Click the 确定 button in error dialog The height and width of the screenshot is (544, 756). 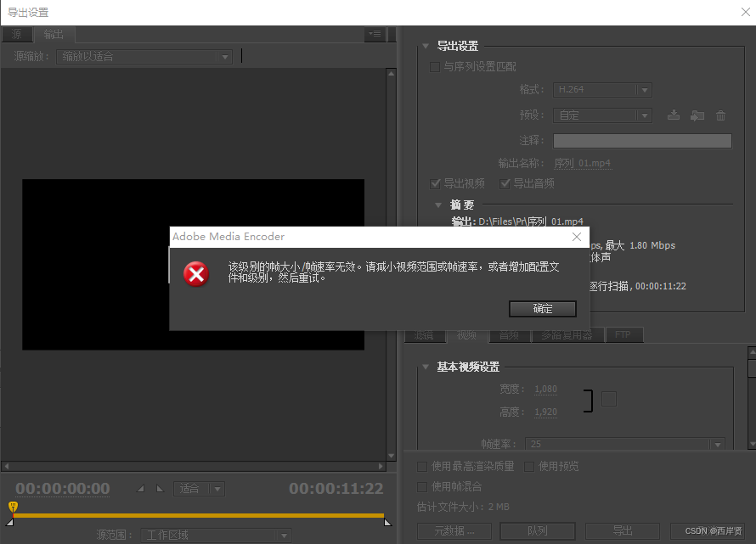pyautogui.click(x=543, y=309)
